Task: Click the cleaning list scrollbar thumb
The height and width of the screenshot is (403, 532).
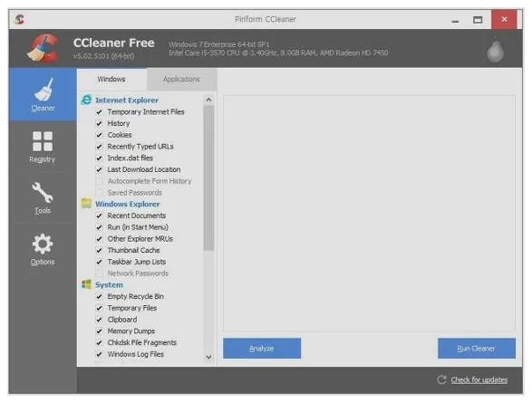Action: point(208,178)
